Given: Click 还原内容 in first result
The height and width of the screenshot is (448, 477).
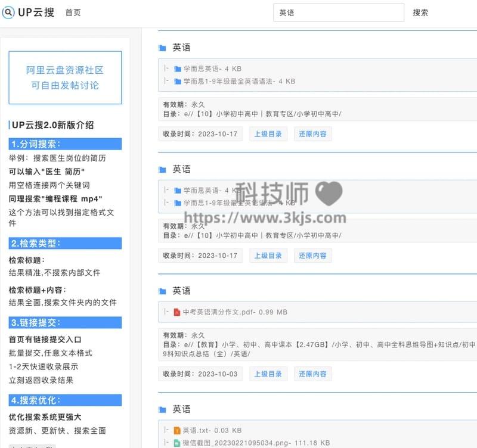Looking at the screenshot, I should [x=312, y=134].
